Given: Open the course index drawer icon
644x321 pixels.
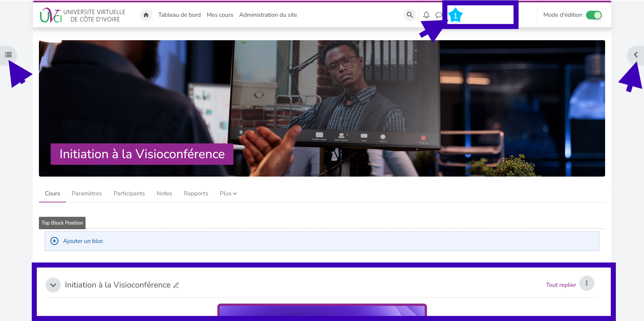Looking at the screenshot, I should pyautogui.click(x=8, y=55).
